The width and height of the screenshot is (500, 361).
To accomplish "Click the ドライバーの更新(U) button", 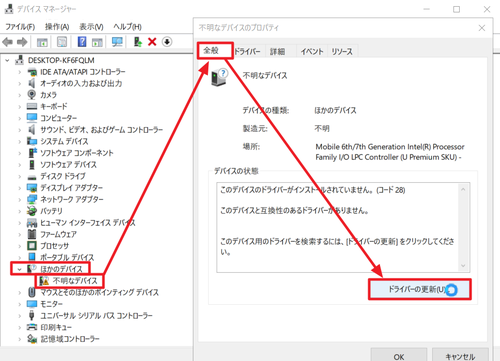I will pyautogui.click(x=420, y=289).
